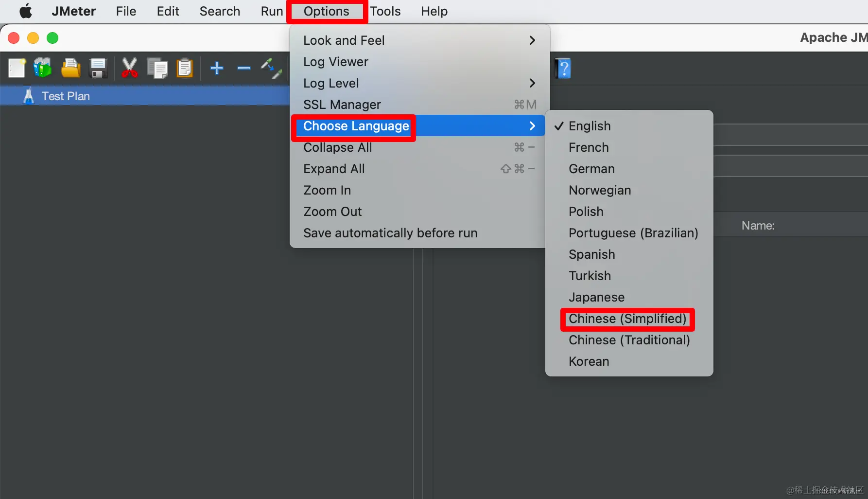The height and width of the screenshot is (499, 868).
Task: Open the Tools menu
Action: (x=385, y=11)
